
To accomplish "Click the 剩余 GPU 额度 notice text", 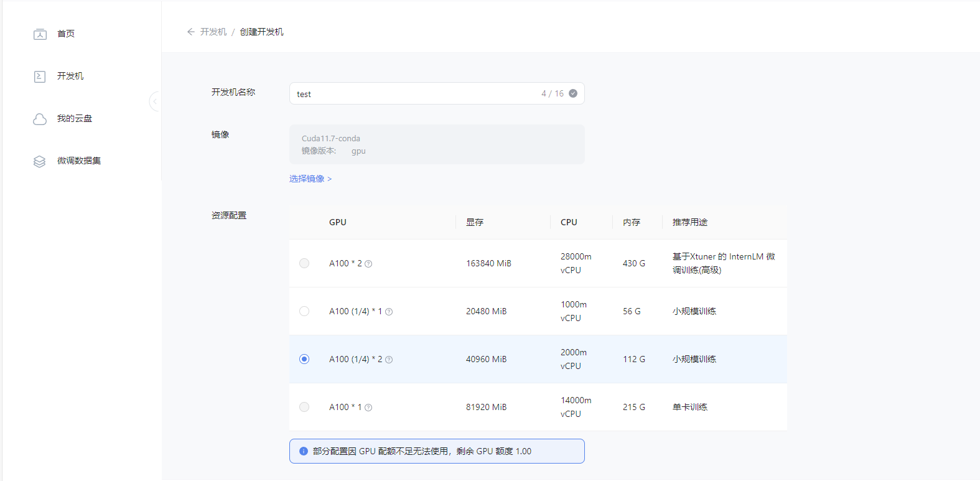I will point(494,451).
